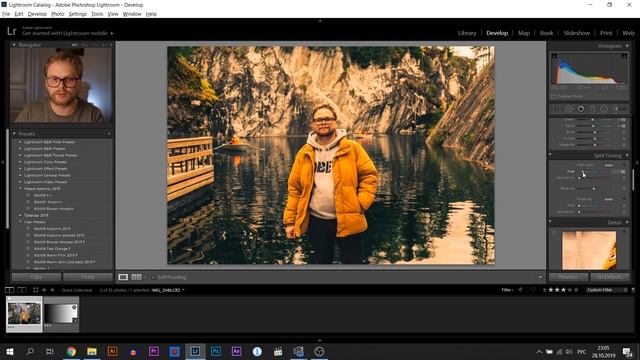
Task: Expand Lightroom Effect Presets folder
Action: (x=20, y=169)
